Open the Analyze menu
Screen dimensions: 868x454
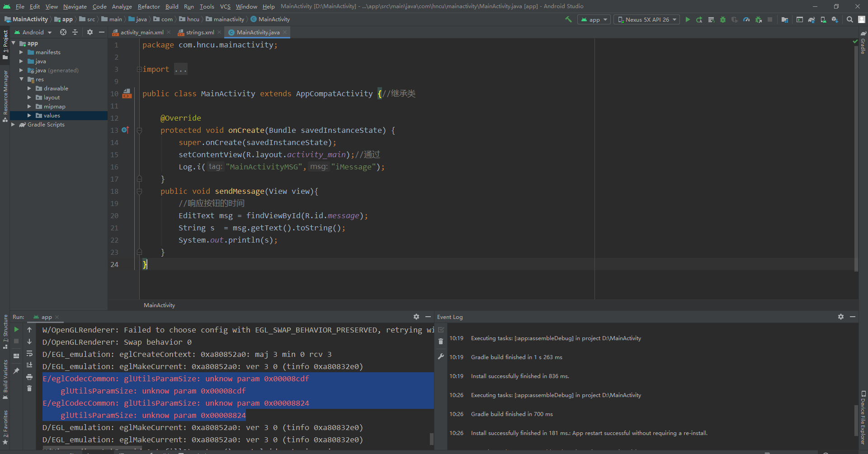coord(122,6)
